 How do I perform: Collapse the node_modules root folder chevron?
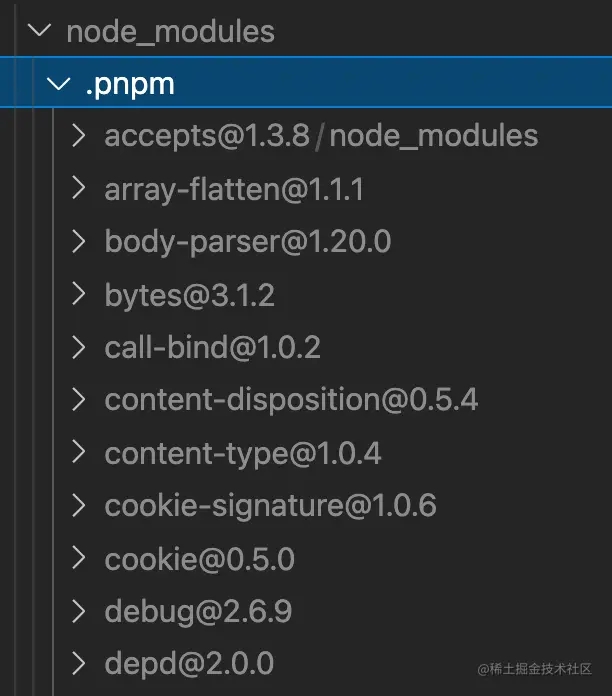tap(39, 30)
